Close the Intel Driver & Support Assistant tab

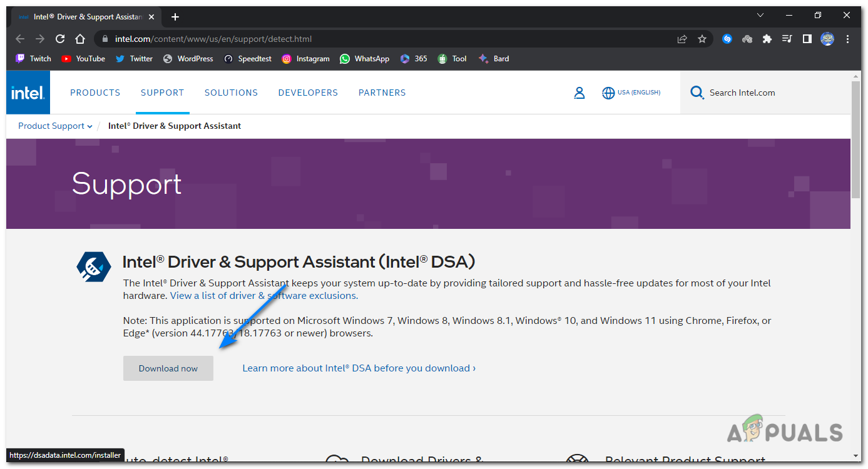[x=153, y=17]
